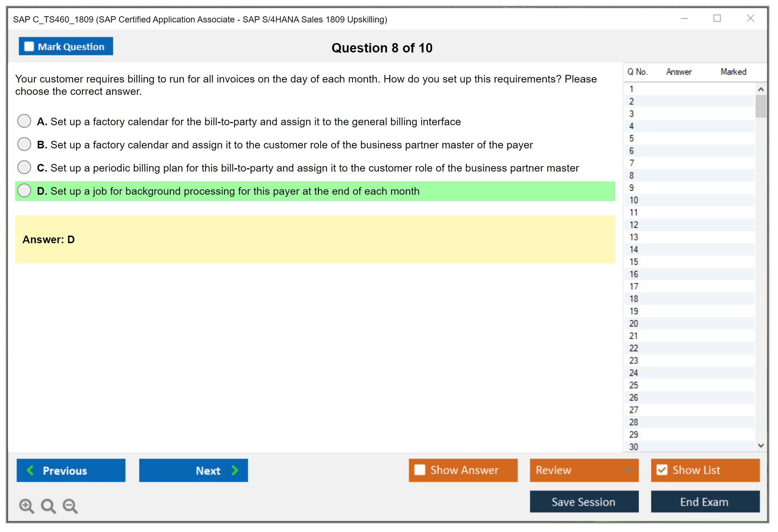
Task: Select answer option A radio button
Action: pyautogui.click(x=24, y=121)
